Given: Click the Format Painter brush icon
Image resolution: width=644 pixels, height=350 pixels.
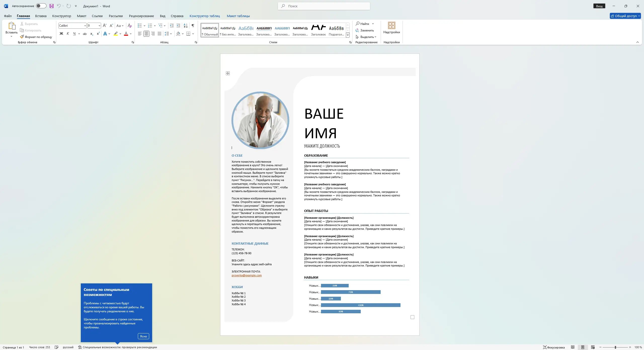Looking at the screenshot, I should (x=22, y=37).
